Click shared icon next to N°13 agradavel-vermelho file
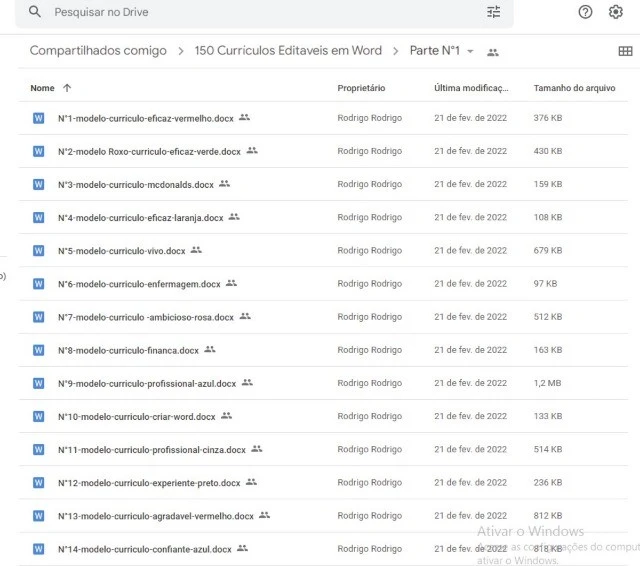The height and width of the screenshot is (566, 640). tap(264, 515)
